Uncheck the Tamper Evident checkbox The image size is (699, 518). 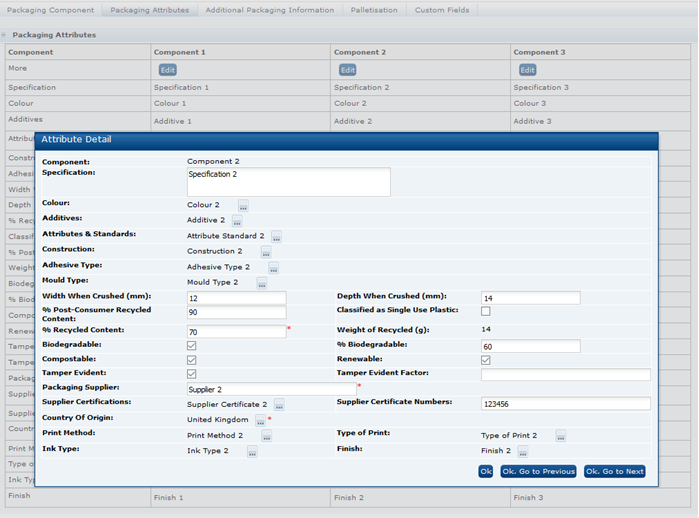(x=192, y=374)
